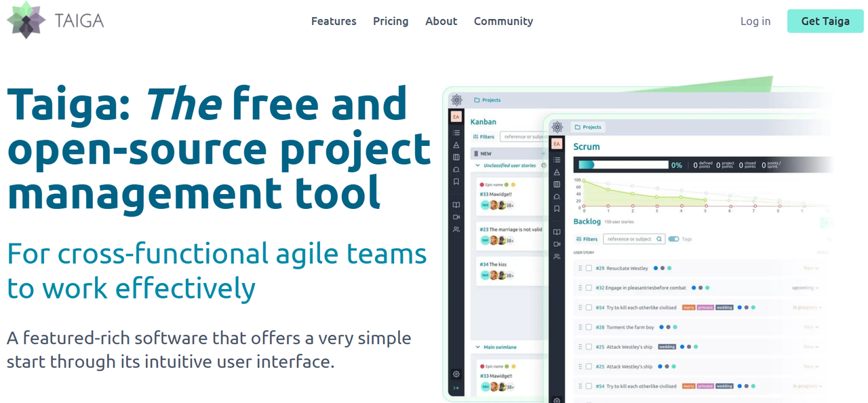Open the list icon in Scrum window sidebar
This screenshot has height=403, width=868.
click(557, 160)
